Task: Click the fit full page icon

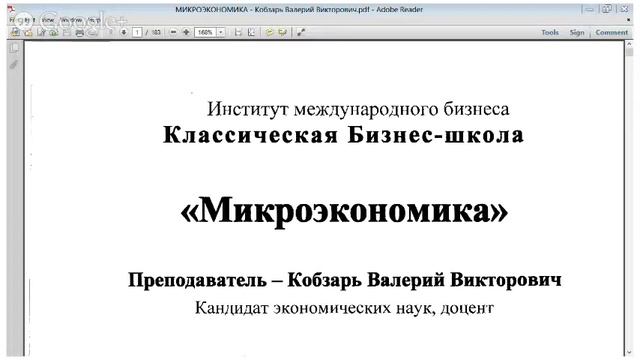Action: tap(251, 32)
